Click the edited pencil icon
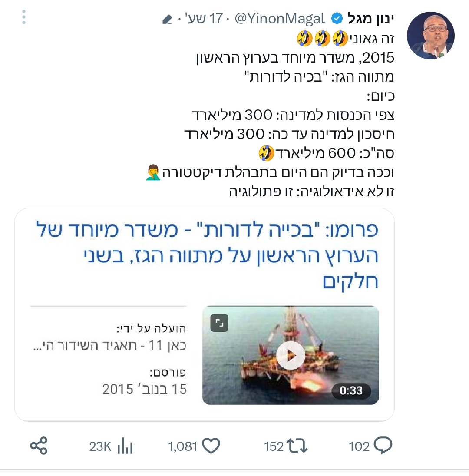 coord(167,20)
